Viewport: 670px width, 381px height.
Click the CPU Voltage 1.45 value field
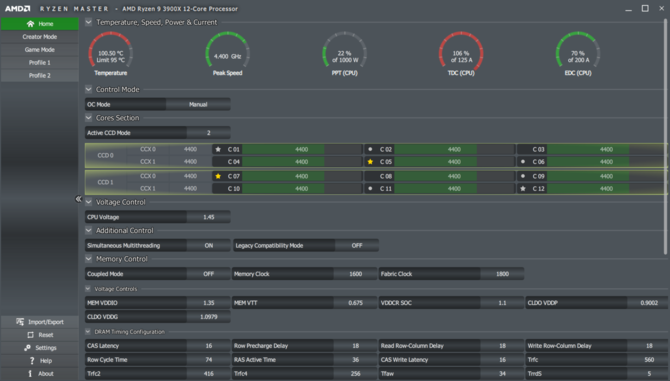(x=209, y=217)
